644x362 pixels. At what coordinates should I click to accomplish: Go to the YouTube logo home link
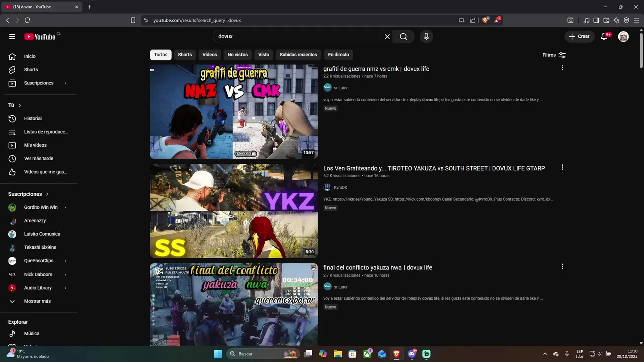tap(40, 36)
